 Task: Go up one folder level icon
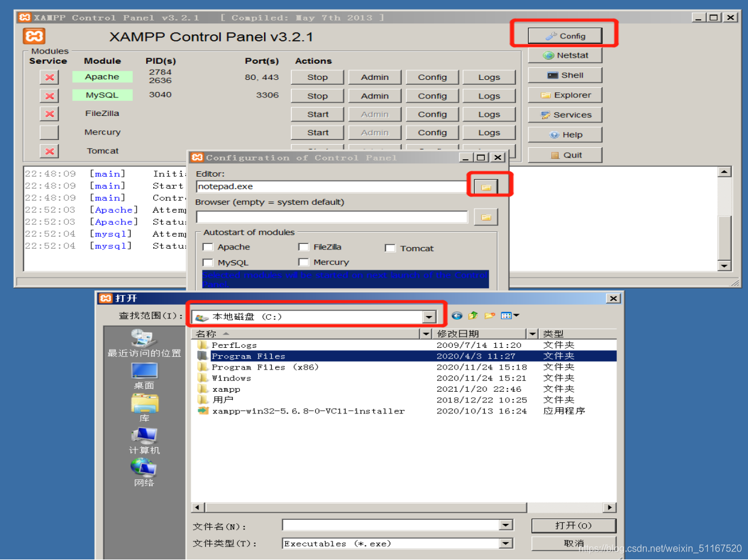pos(474,315)
